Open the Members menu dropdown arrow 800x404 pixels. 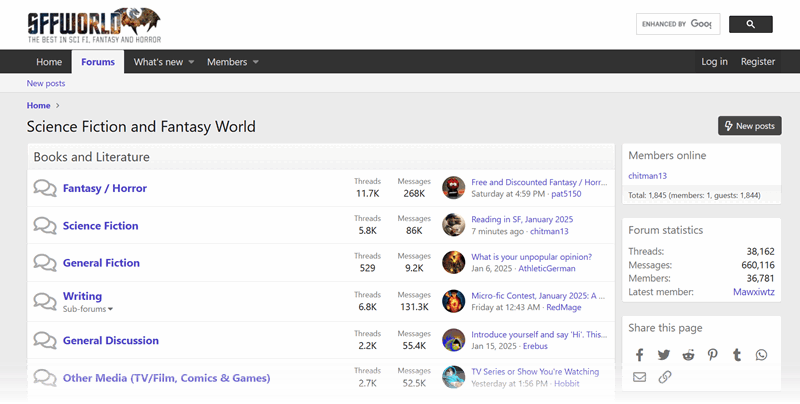[x=255, y=62]
